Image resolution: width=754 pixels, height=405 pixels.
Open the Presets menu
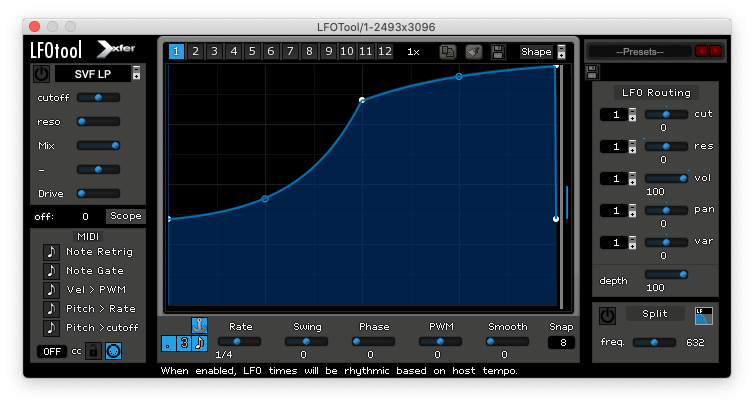640,51
